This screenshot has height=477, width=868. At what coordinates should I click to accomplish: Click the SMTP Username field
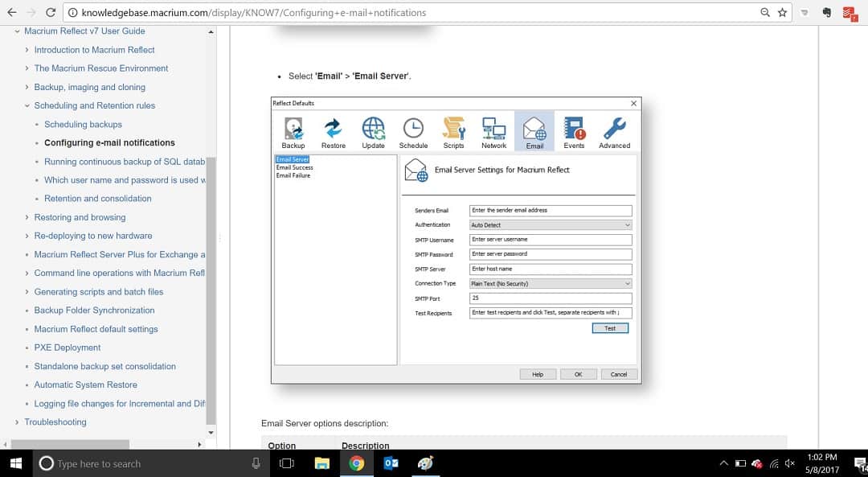[x=551, y=240]
